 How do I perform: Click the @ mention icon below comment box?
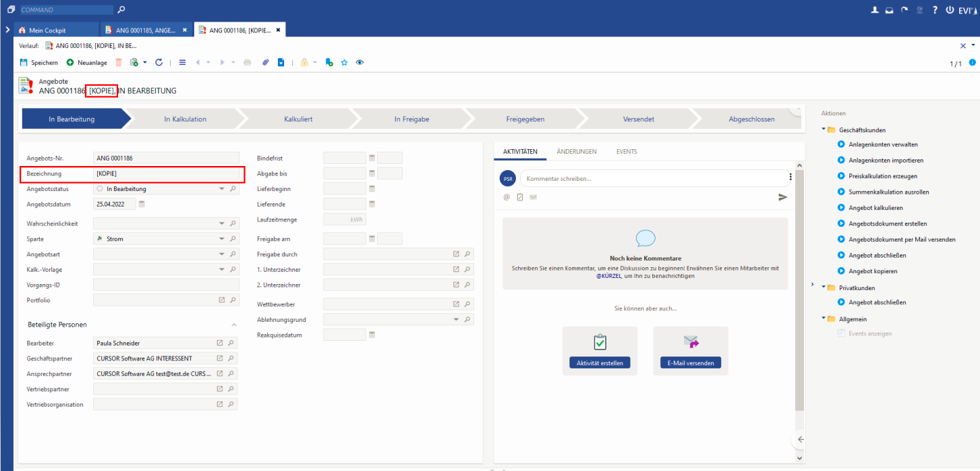coord(507,197)
